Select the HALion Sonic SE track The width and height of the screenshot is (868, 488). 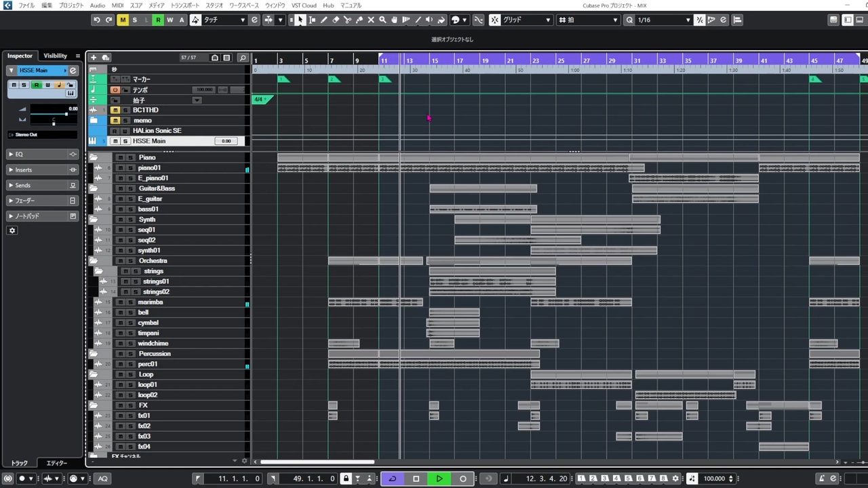coord(157,131)
